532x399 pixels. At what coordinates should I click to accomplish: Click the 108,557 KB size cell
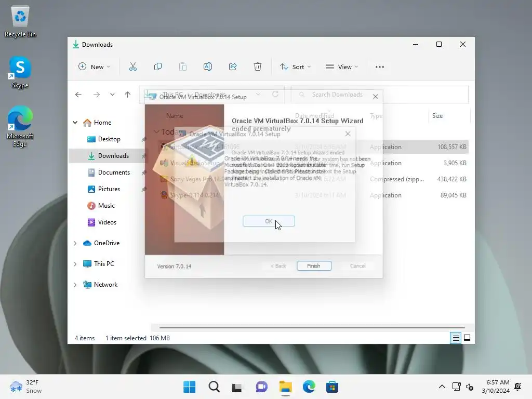click(x=451, y=147)
